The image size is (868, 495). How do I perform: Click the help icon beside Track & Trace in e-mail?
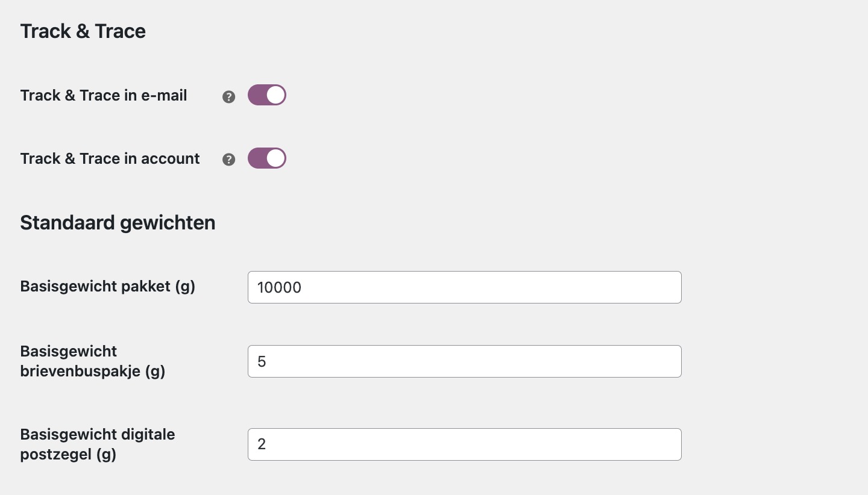pyautogui.click(x=228, y=96)
